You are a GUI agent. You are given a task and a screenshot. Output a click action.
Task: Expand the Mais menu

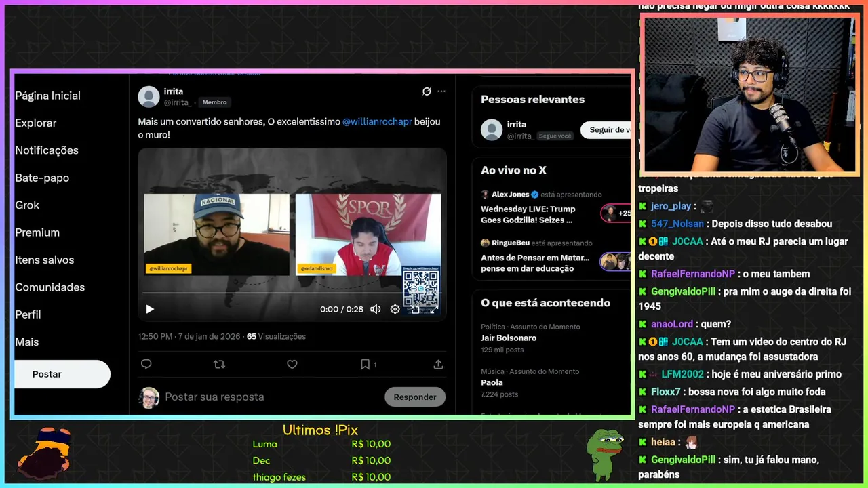pos(27,342)
